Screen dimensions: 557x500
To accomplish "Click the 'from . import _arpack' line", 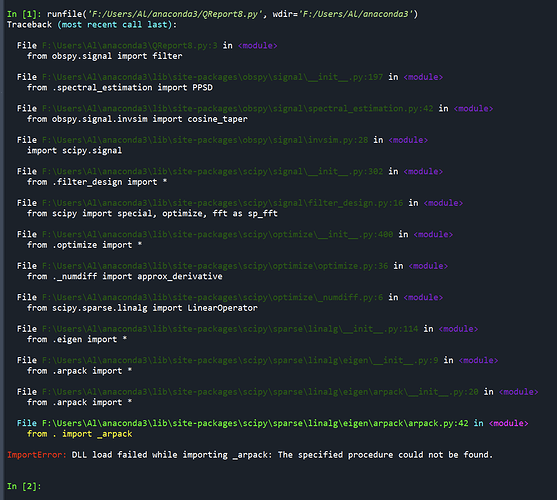I will click(x=80, y=434).
